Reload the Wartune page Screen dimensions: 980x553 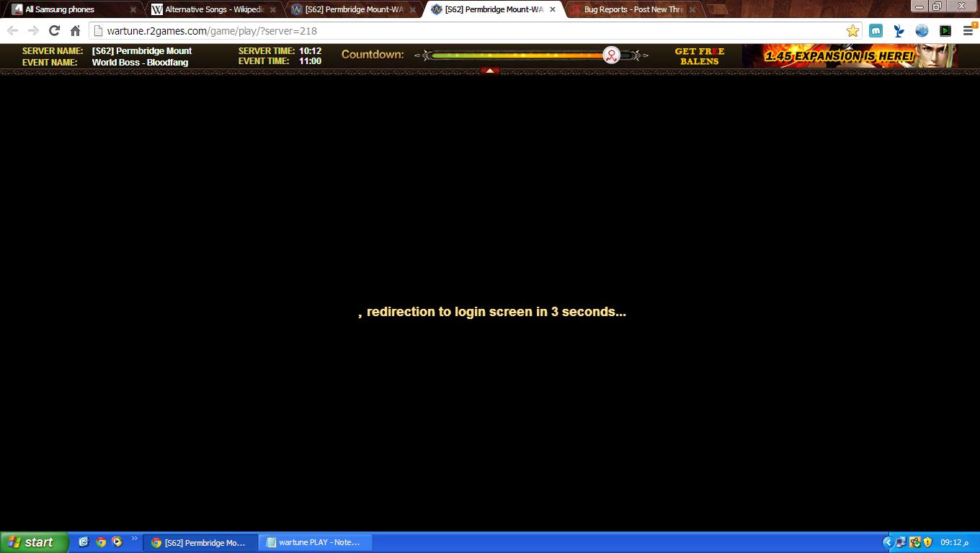coord(54,31)
